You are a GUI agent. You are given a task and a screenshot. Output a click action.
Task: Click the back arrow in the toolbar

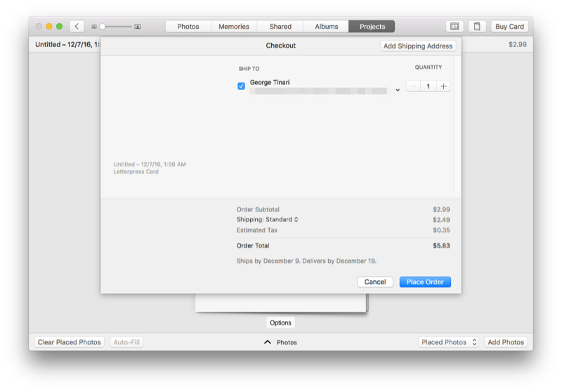[77, 27]
